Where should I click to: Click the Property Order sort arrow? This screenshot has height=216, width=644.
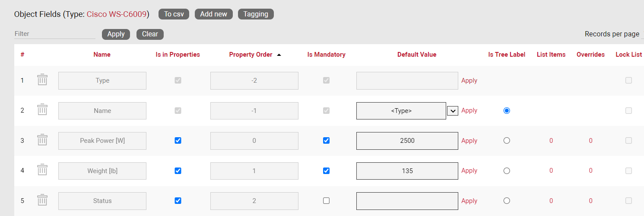pos(279,55)
